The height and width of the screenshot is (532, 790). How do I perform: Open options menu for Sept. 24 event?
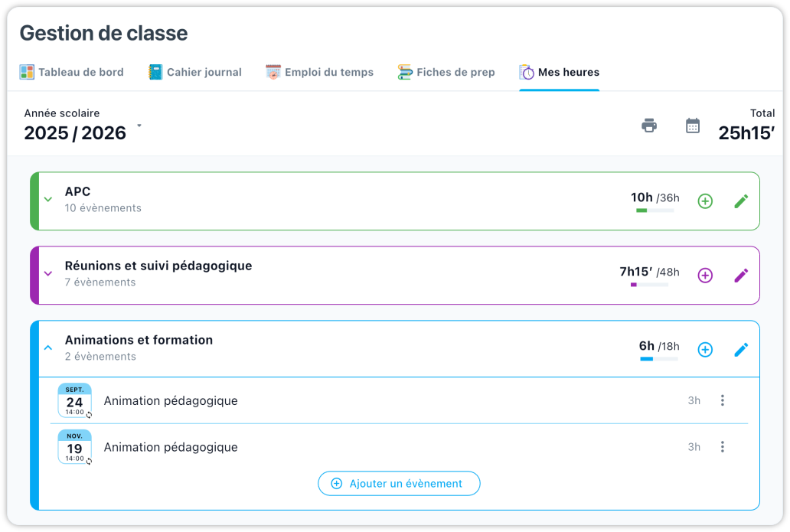(x=722, y=400)
